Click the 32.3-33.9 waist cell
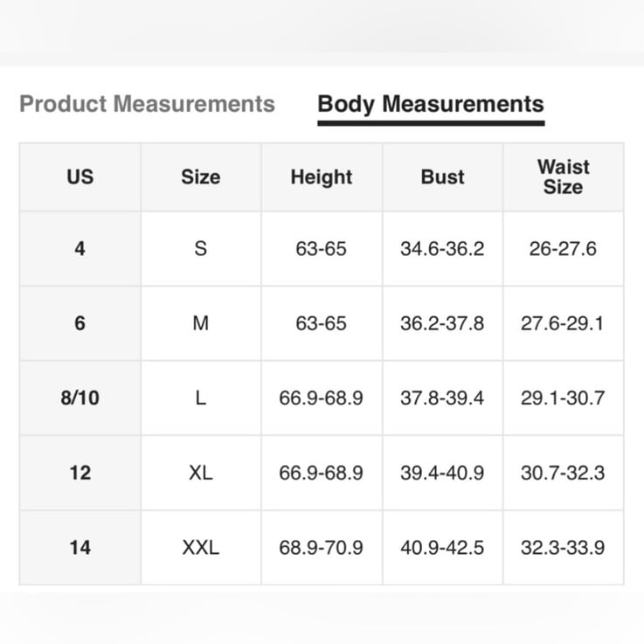The image size is (644, 644). [563, 548]
